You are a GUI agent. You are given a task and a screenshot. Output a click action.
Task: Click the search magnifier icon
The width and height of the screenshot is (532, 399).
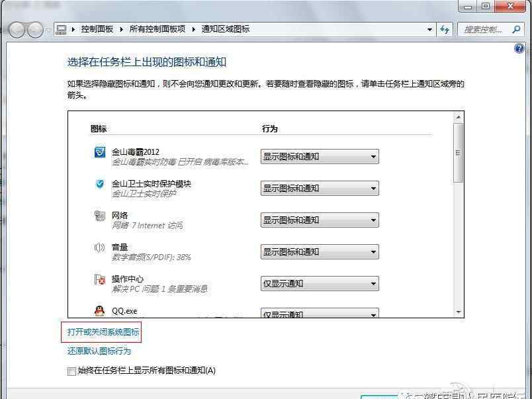(516, 30)
